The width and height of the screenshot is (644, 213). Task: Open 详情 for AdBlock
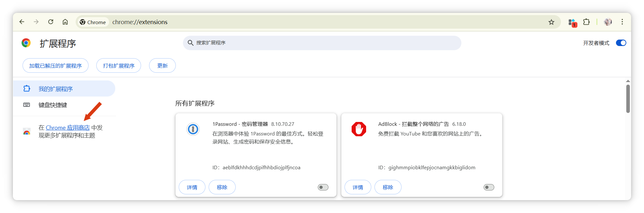click(358, 187)
